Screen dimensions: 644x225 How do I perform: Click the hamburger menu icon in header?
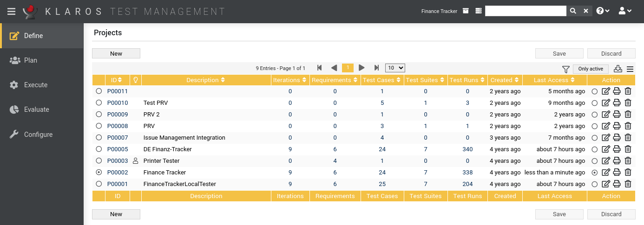click(12, 11)
